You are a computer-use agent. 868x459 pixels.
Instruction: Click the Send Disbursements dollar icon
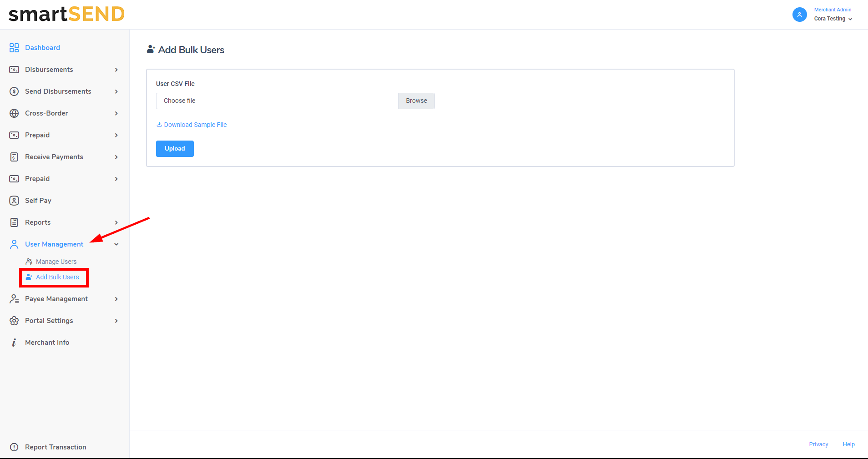pos(14,91)
